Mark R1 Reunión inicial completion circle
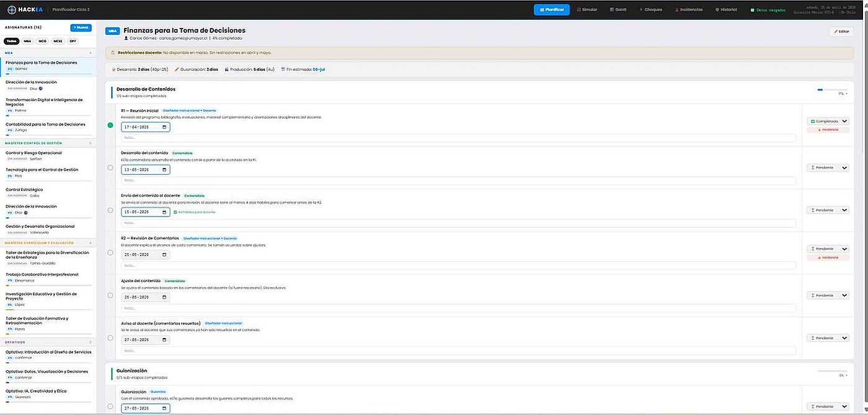This screenshot has width=868, height=415. (110, 125)
